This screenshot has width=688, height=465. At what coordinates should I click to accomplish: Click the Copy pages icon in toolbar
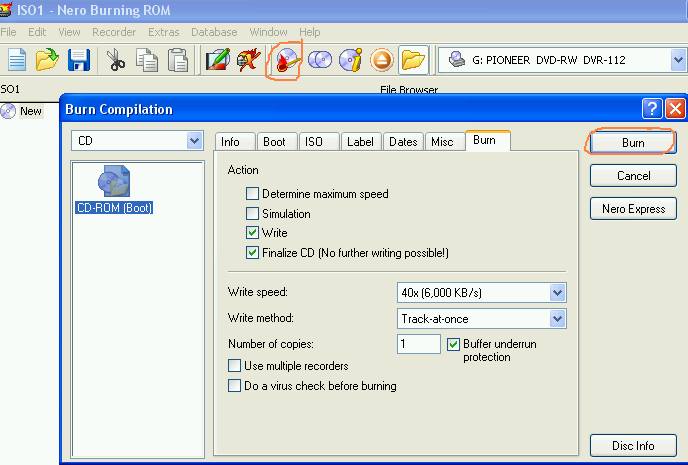tap(147, 60)
